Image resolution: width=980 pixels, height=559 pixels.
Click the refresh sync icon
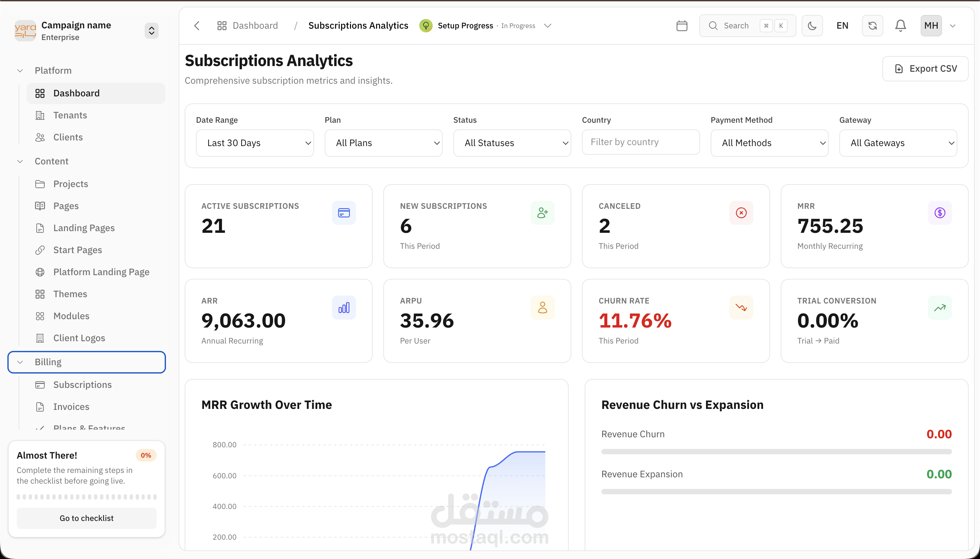[x=872, y=26]
